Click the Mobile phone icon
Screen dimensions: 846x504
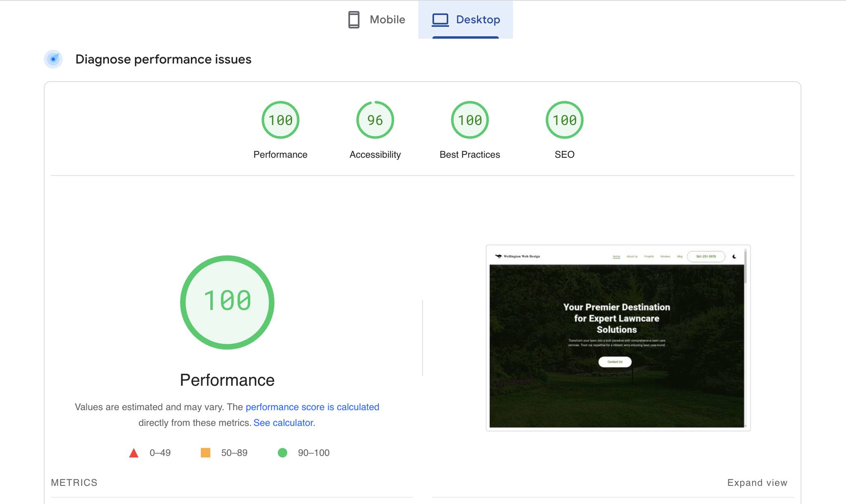click(x=354, y=19)
